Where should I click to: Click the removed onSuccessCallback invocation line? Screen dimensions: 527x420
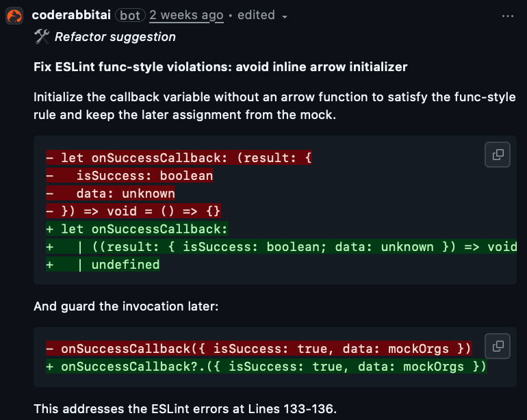tap(259, 349)
